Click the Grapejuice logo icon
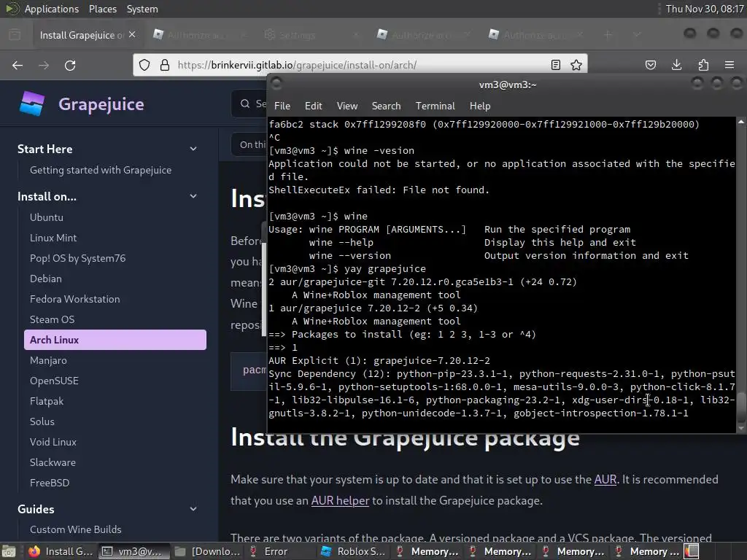The width and height of the screenshot is (747, 560). pyautogui.click(x=32, y=104)
